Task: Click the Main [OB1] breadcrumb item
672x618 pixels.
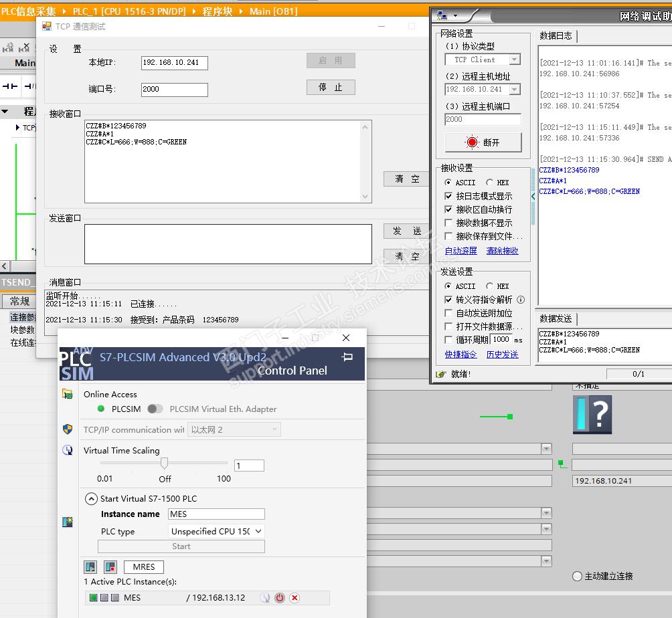Action: point(274,11)
